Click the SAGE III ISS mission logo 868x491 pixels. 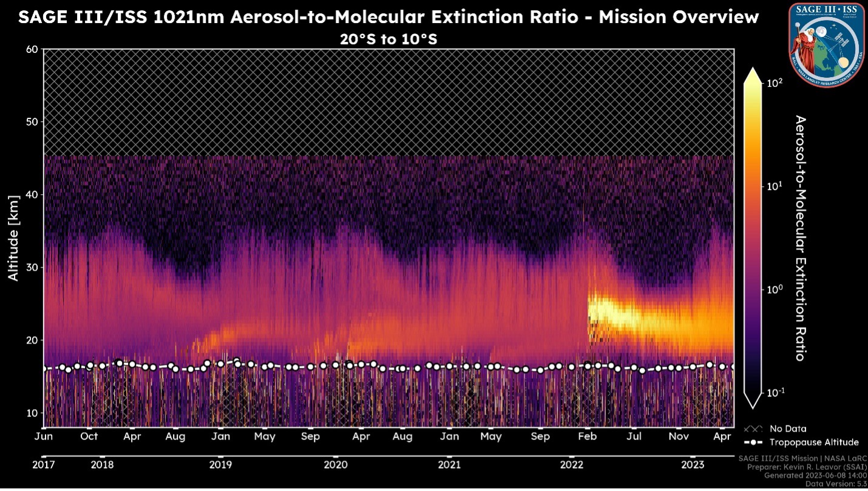[826, 44]
